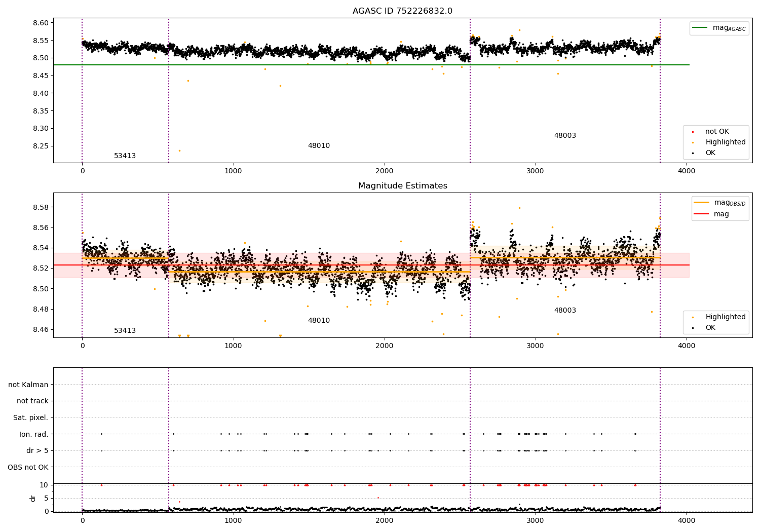Viewport: 760px width, 532px height.
Task: Click the green line sample in mag AGASC legend
Action: pyautogui.click(x=700, y=28)
